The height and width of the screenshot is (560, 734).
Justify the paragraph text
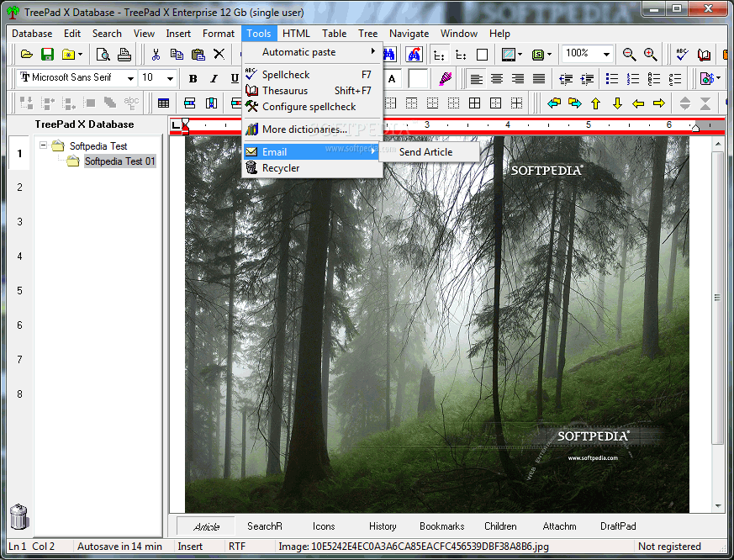(539, 79)
